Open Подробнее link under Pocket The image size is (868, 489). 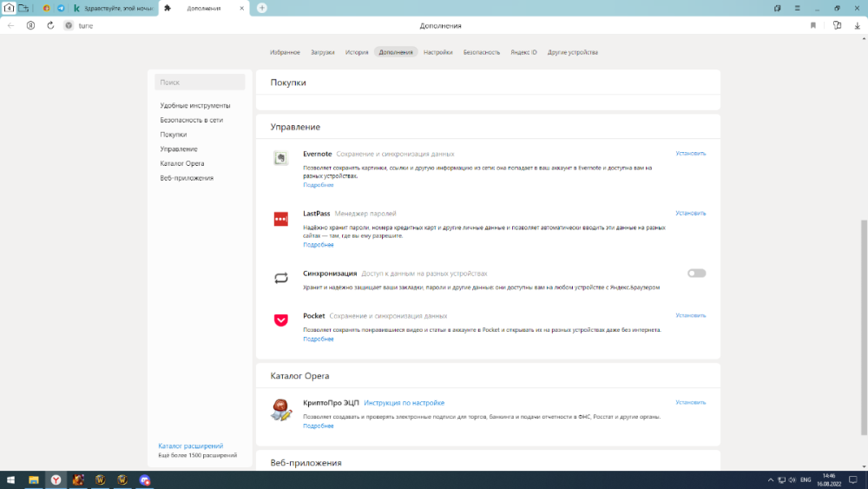coord(319,339)
